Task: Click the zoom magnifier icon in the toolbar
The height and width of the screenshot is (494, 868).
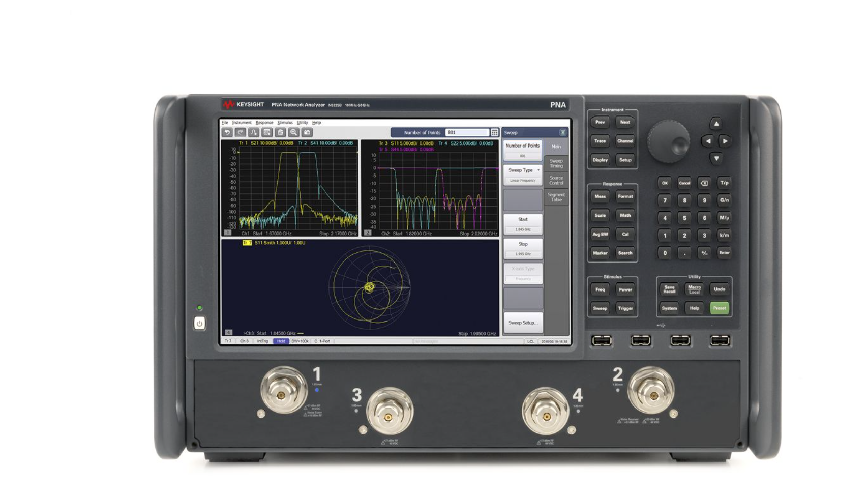Action: (x=293, y=132)
